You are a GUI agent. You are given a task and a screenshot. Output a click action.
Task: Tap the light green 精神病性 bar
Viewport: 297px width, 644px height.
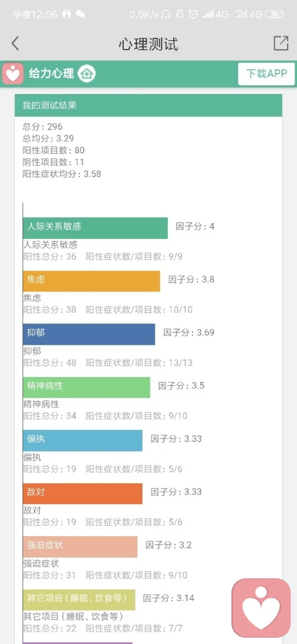[87, 387]
